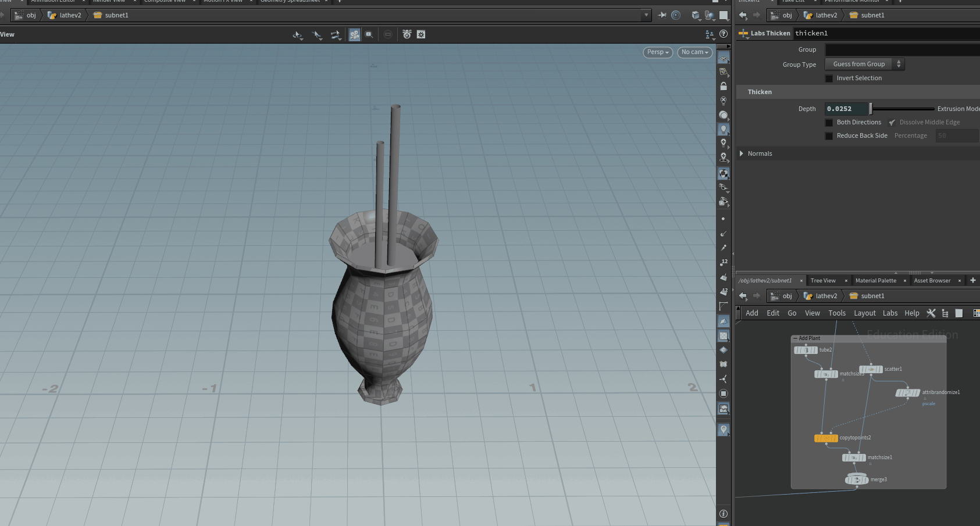Screen dimensions: 980x526
Task: Open the viewport info icon at the bottom of the display toolbar
Action: pyautogui.click(x=724, y=514)
